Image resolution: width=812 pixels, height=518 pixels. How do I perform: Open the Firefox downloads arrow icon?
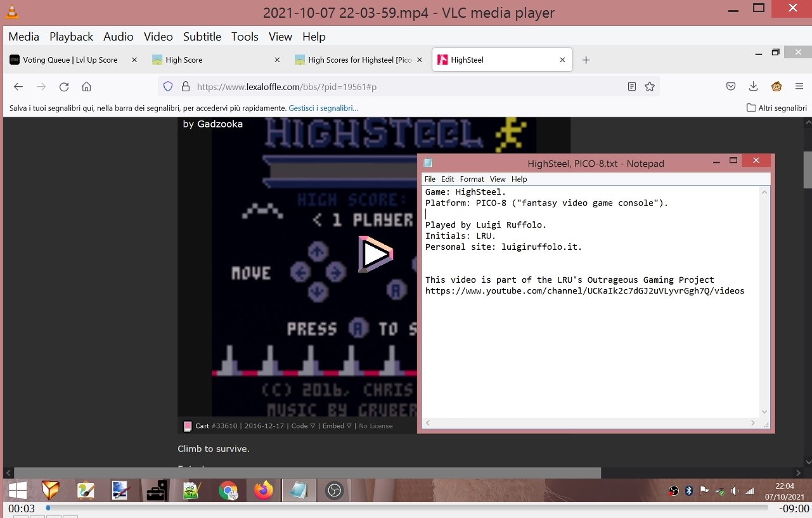(x=754, y=87)
